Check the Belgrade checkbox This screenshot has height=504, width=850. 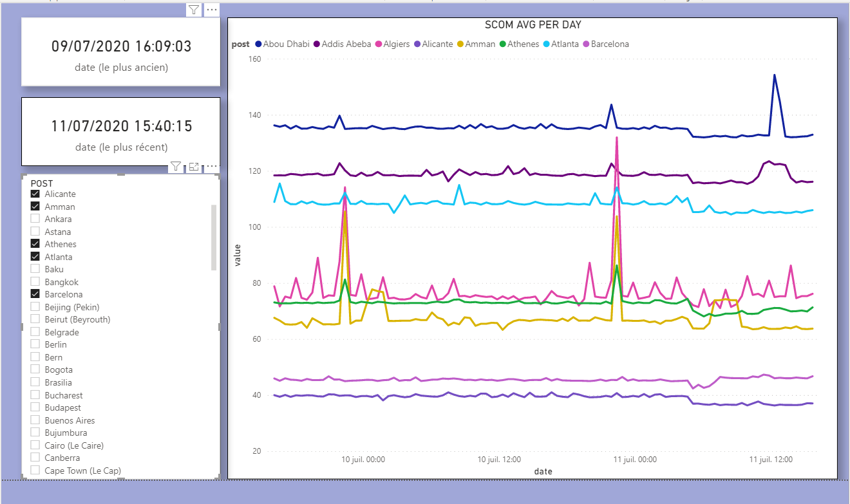click(35, 332)
